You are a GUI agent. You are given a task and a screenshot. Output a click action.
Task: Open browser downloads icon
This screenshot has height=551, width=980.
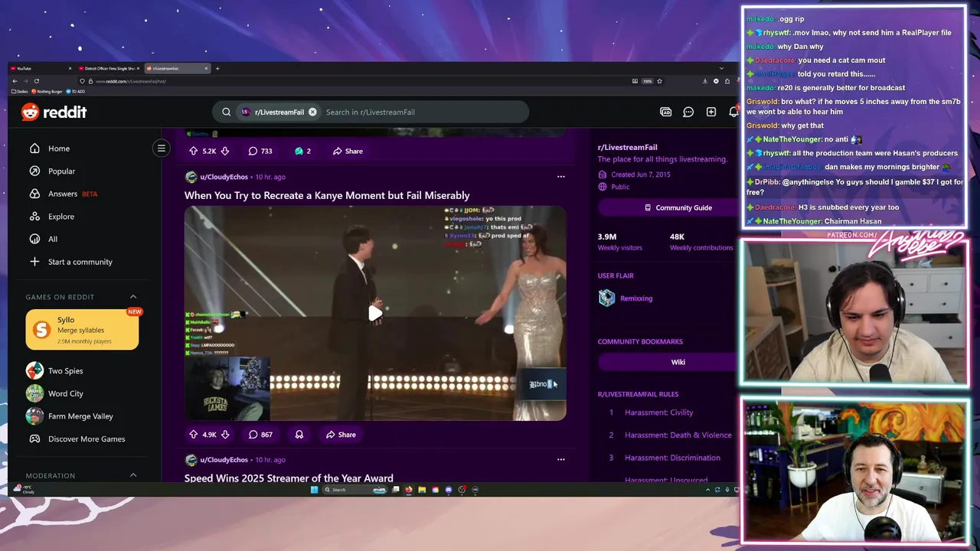point(704,81)
